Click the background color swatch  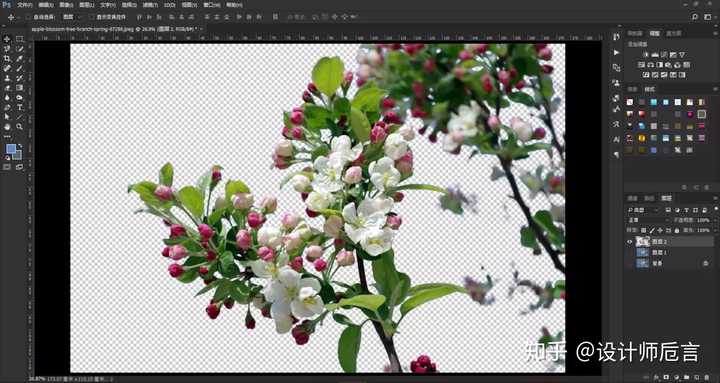[17, 155]
